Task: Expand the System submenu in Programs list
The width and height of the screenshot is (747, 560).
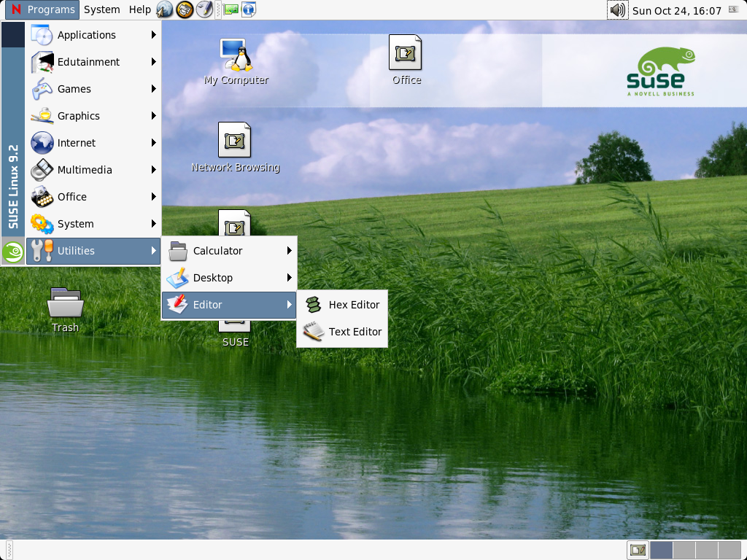Action: click(x=93, y=224)
